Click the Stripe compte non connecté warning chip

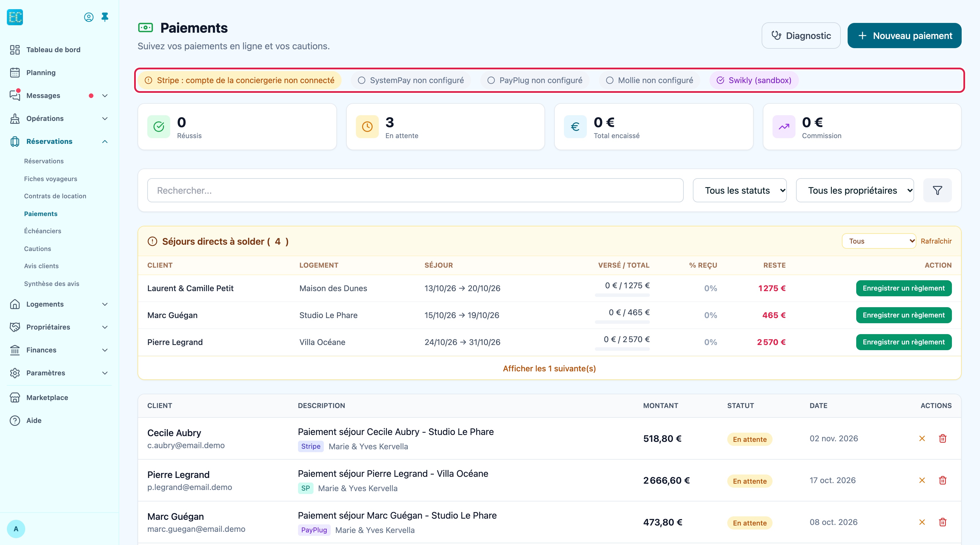240,80
